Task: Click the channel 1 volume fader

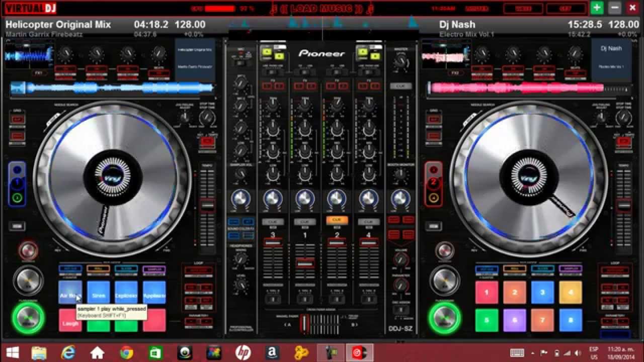Action: (x=304, y=263)
